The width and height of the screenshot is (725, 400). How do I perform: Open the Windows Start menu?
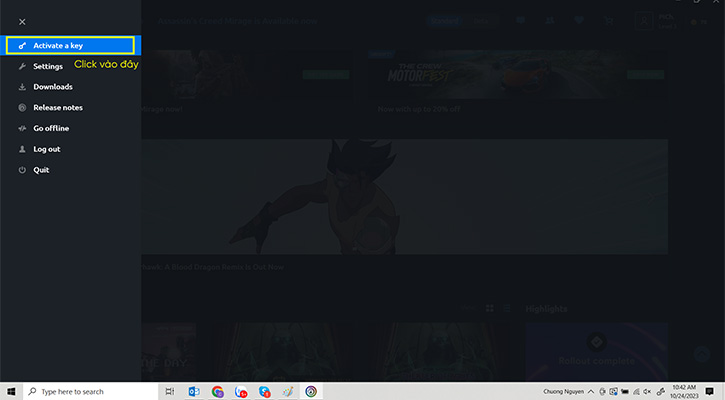(x=11, y=391)
